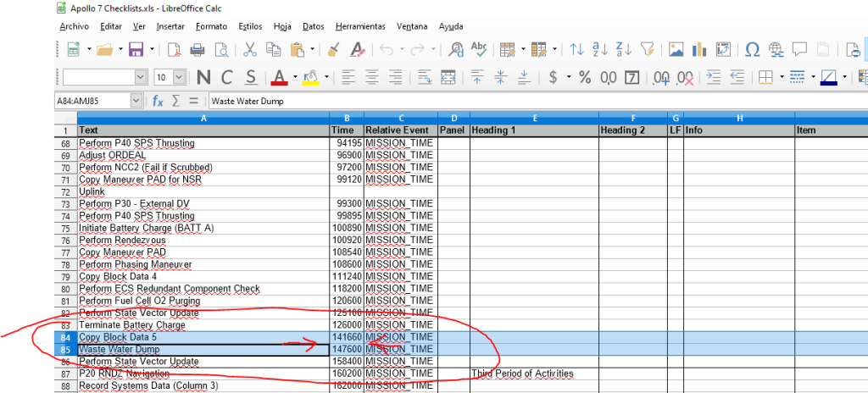Insert hyperlink globe icon

(776, 50)
